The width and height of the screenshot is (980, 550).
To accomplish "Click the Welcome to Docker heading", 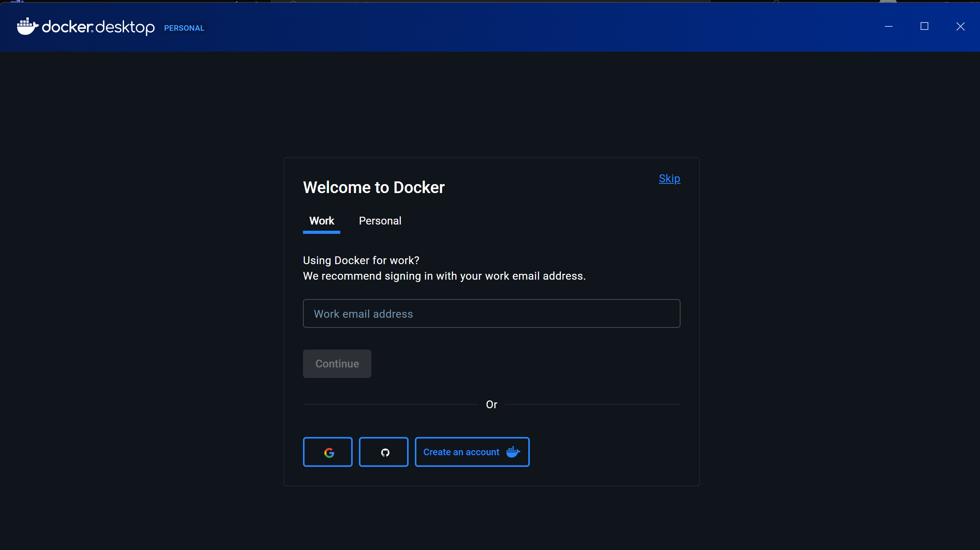I will (x=374, y=188).
